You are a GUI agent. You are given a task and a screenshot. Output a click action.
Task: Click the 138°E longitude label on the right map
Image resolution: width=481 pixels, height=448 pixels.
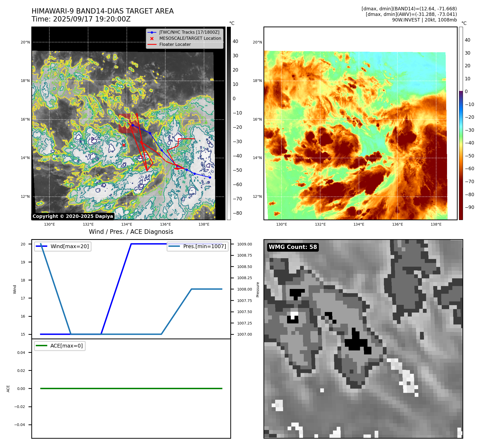(436, 224)
